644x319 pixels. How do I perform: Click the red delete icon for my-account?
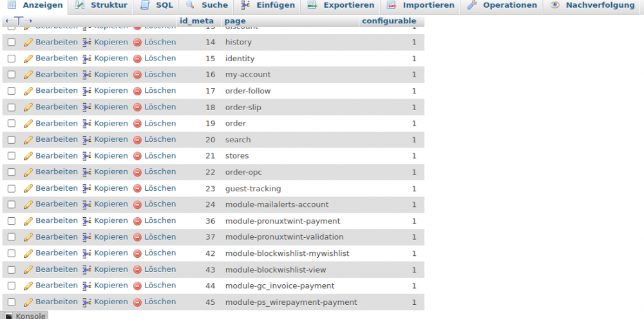click(137, 75)
